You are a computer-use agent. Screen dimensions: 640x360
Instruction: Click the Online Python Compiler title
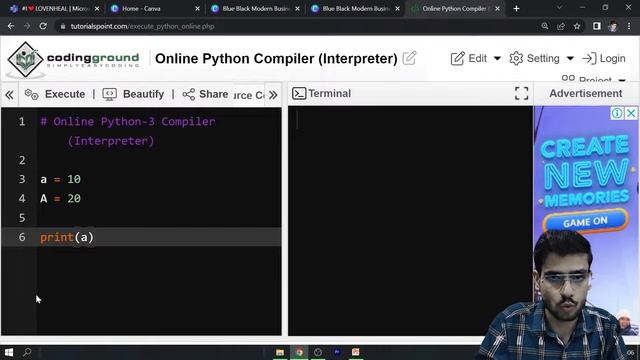[x=276, y=58]
